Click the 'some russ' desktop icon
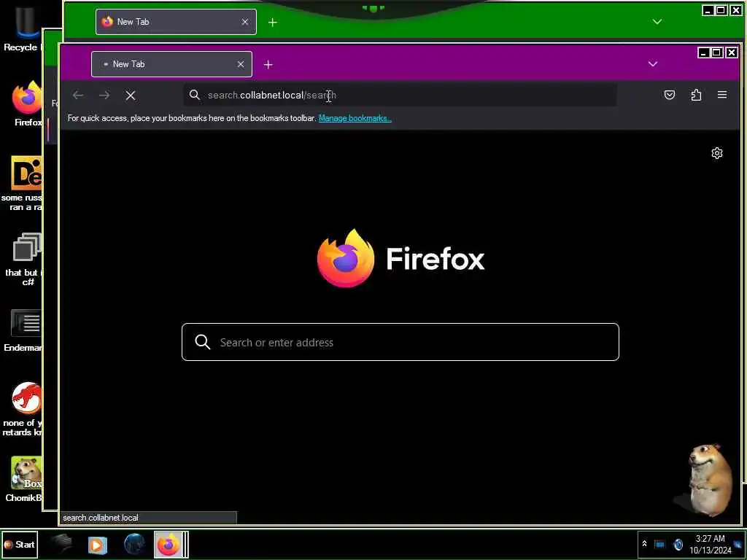Image resolution: width=747 pixels, height=560 pixels. pos(23,183)
